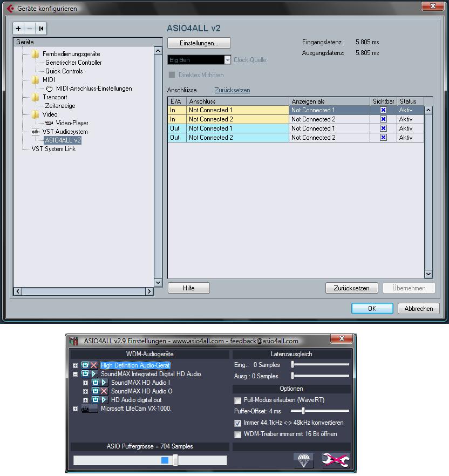Click the greyed Übernehmen button
The height and width of the screenshot is (476, 449).
409,288
